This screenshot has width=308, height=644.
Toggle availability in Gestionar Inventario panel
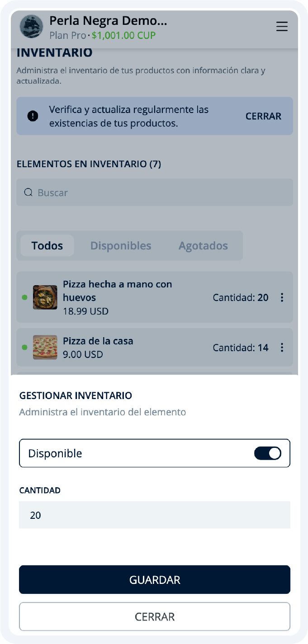tap(267, 453)
